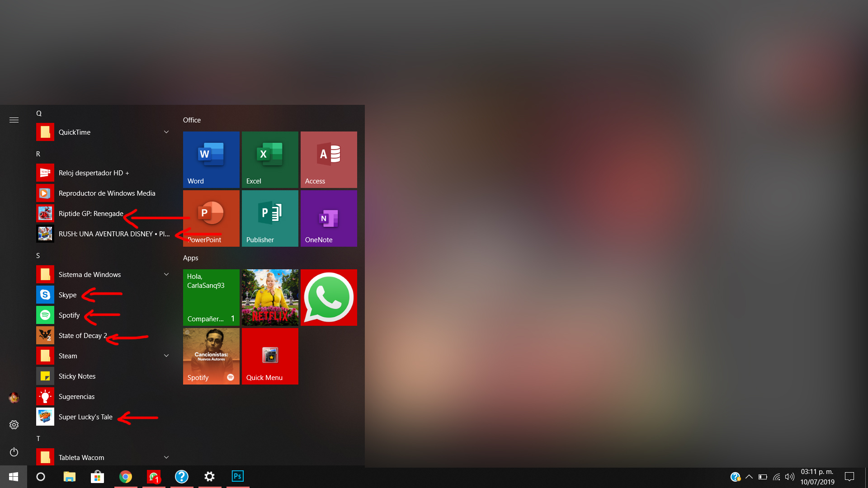Viewport: 868px width, 488px height.
Task: Open Google Chrome in taskbar
Action: tap(126, 476)
